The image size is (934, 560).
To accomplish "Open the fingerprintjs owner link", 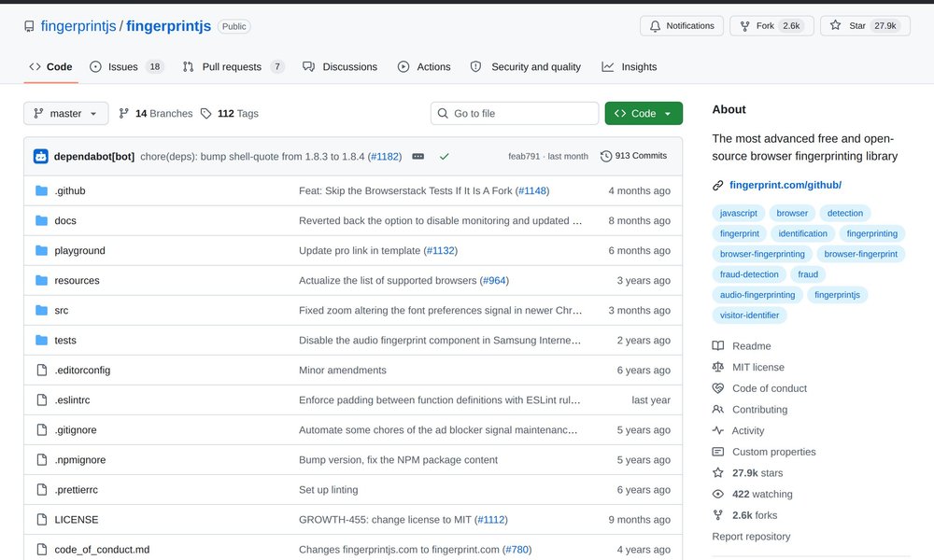I will pyautogui.click(x=78, y=26).
